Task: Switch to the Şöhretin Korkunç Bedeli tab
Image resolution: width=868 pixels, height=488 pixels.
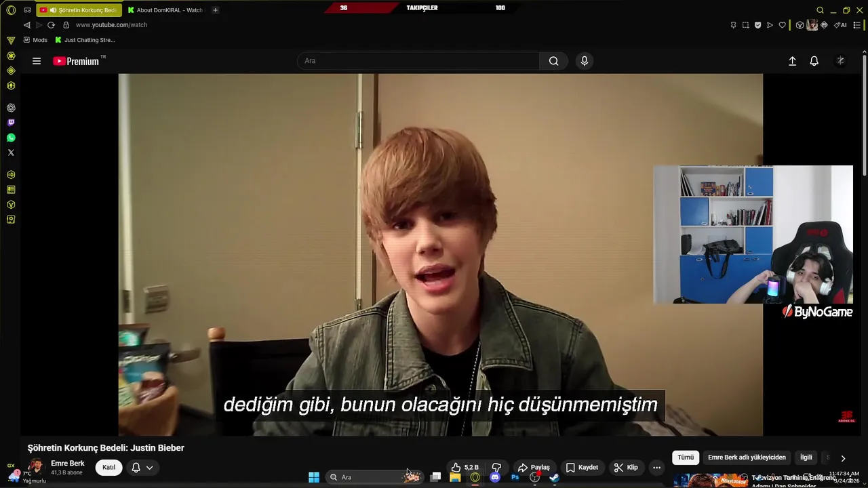Action: click(x=79, y=10)
